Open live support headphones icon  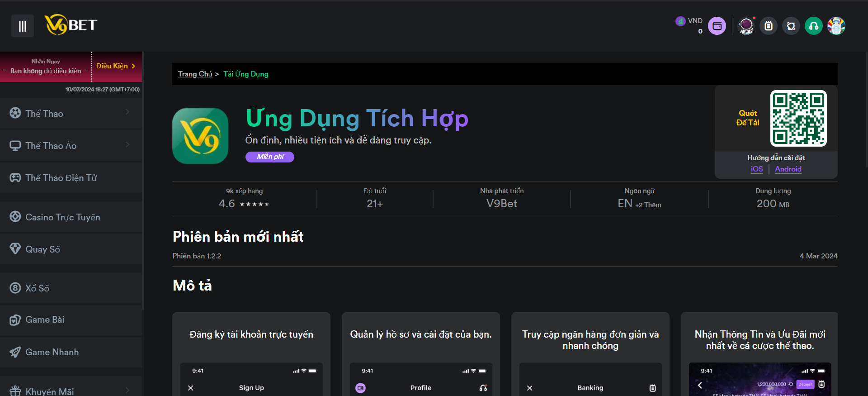click(814, 26)
